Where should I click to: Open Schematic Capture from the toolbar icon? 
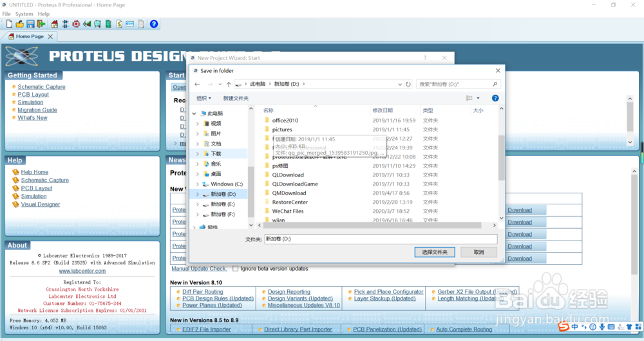[65, 24]
